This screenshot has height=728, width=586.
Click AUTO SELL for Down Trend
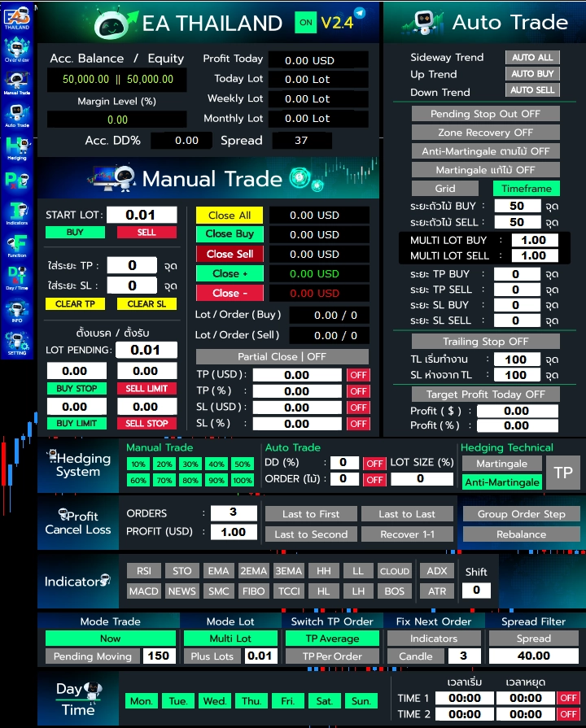[x=532, y=89]
